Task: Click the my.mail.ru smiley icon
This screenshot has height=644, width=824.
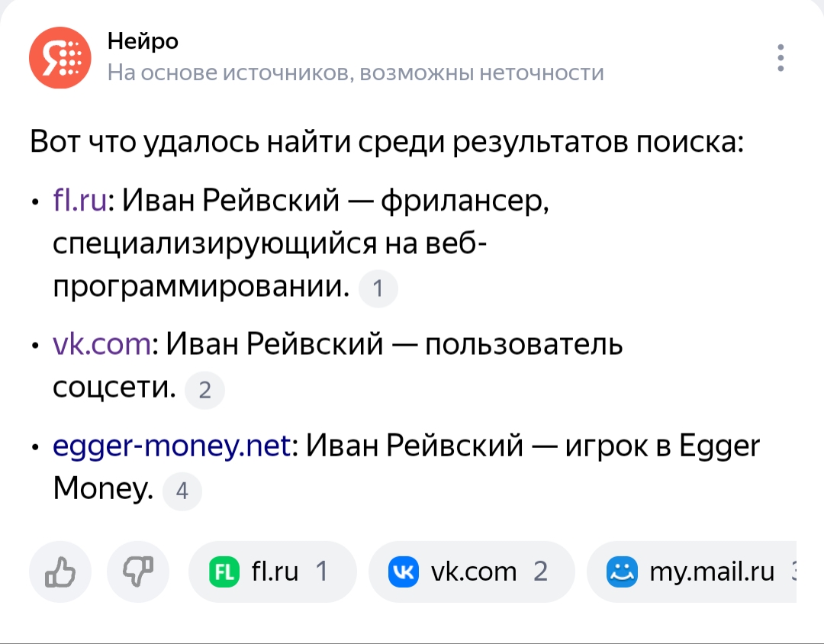Action: [x=622, y=572]
